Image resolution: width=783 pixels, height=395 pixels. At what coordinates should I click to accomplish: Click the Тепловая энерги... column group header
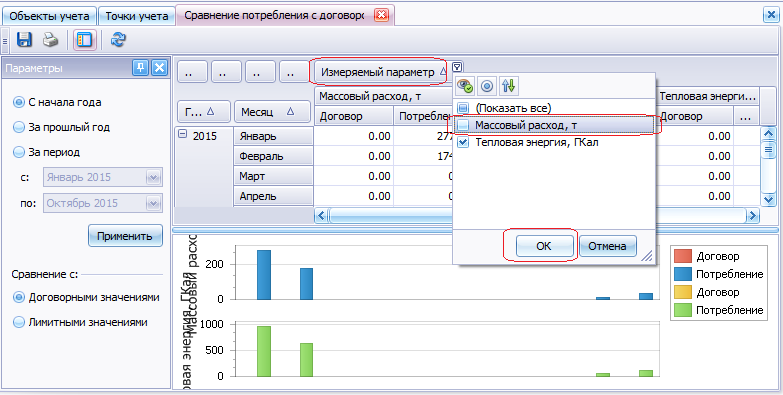pos(708,96)
